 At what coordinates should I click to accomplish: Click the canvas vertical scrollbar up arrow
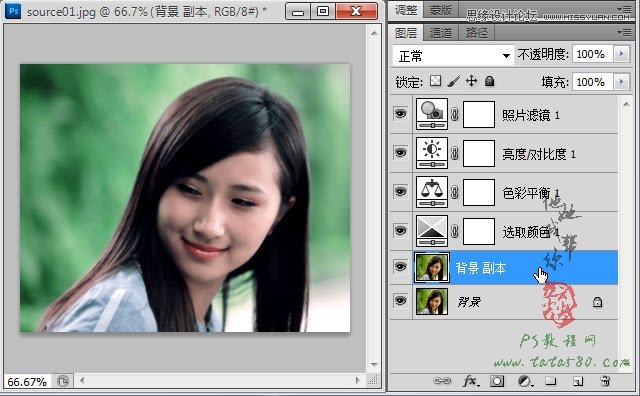(374, 33)
